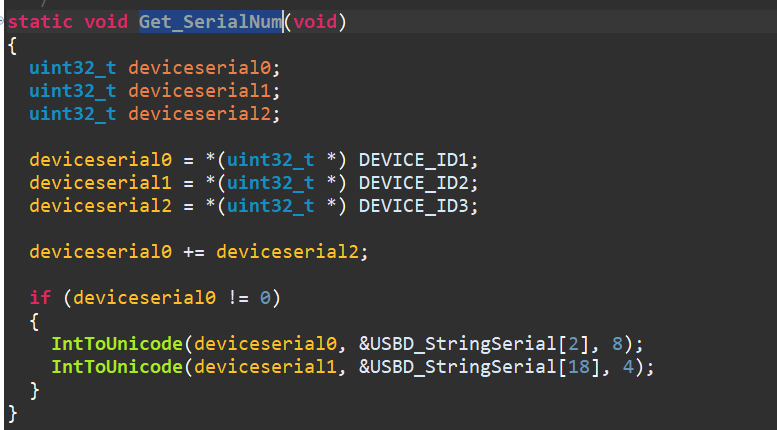Click the DEVICE_ID1 macro

click(x=419, y=160)
